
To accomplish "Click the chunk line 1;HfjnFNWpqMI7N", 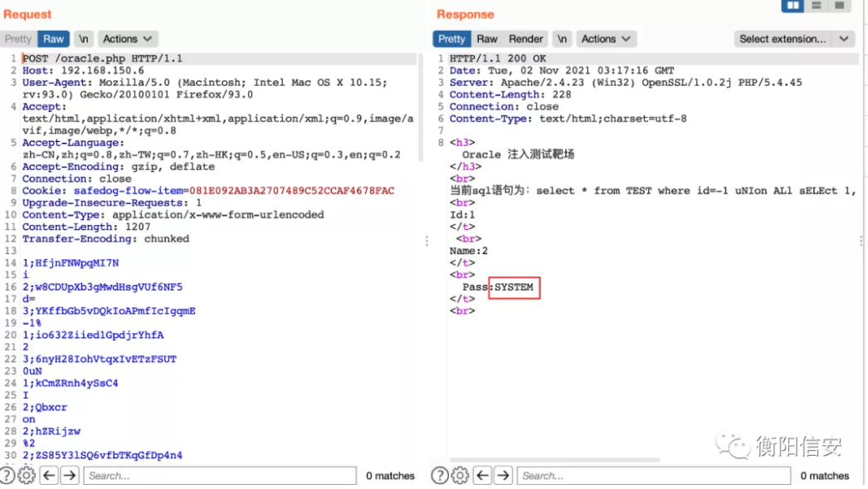I will click(71, 262).
